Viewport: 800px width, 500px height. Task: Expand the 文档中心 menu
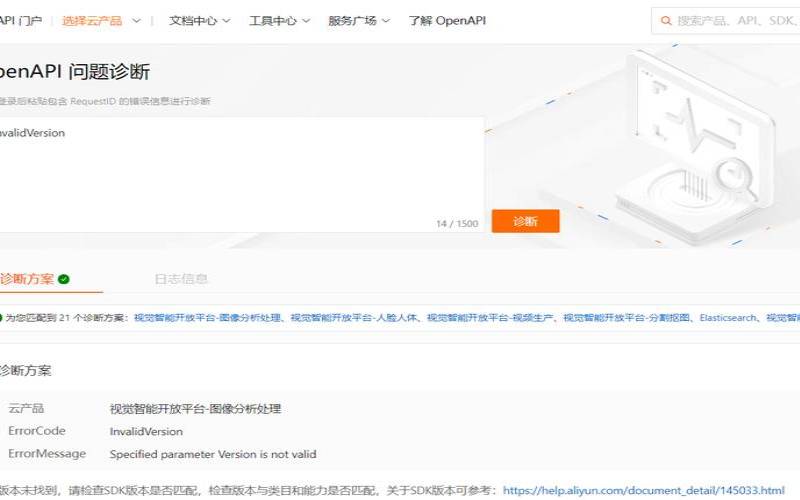tap(199, 21)
